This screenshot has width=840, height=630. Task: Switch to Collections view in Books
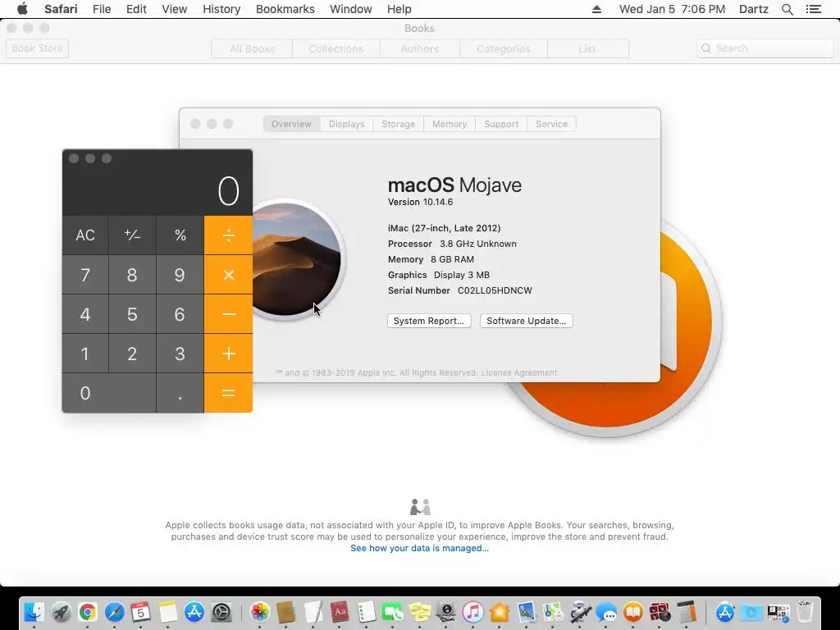pos(336,48)
